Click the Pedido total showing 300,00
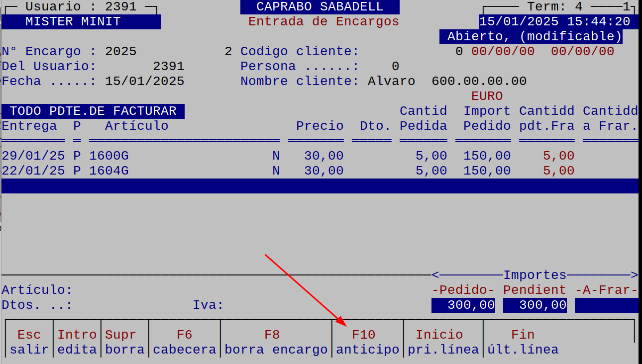This screenshot has height=364, width=642. [463, 305]
